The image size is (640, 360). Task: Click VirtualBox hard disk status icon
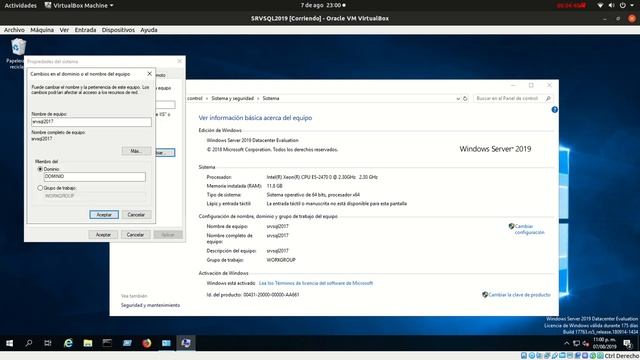click(524, 356)
